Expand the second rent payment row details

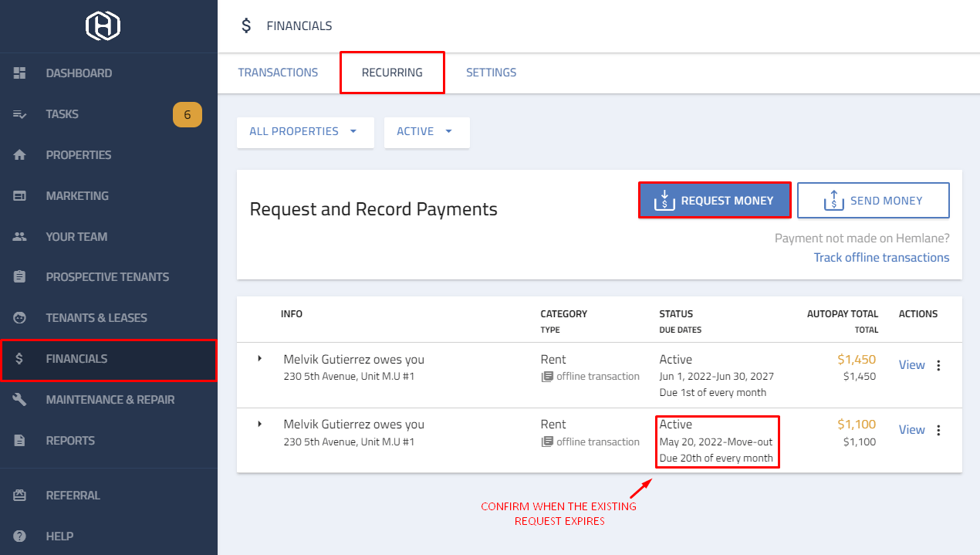259,423
